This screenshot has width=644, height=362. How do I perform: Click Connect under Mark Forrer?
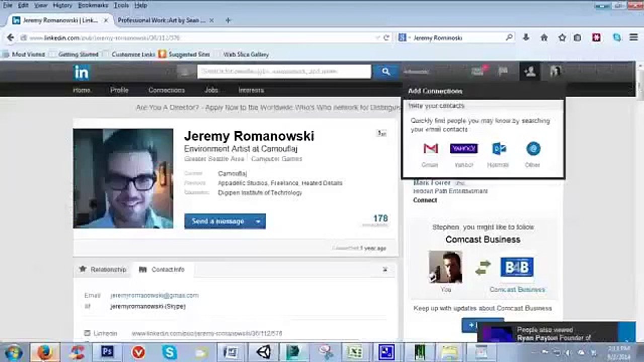[425, 200]
